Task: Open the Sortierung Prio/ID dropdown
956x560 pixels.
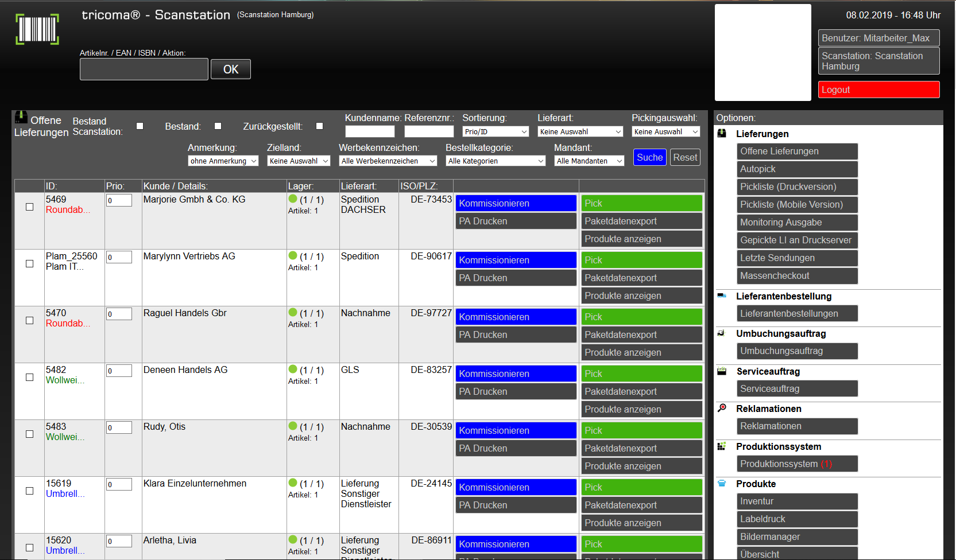Action: coord(496,132)
